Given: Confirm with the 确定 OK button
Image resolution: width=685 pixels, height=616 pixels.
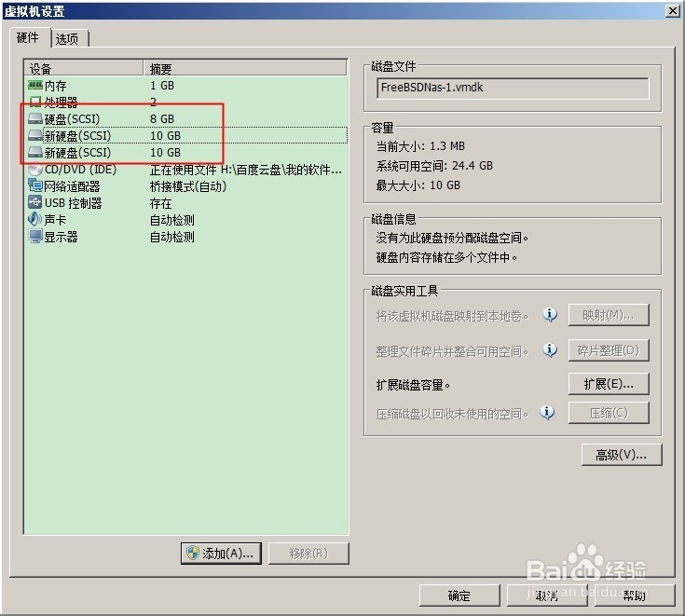Looking at the screenshot, I should pyautogui.click(x=459, y=595).
